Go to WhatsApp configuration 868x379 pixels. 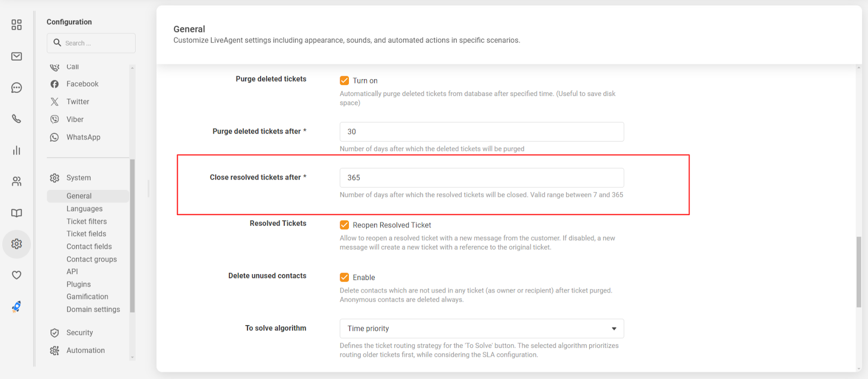[x=83, y=137]
